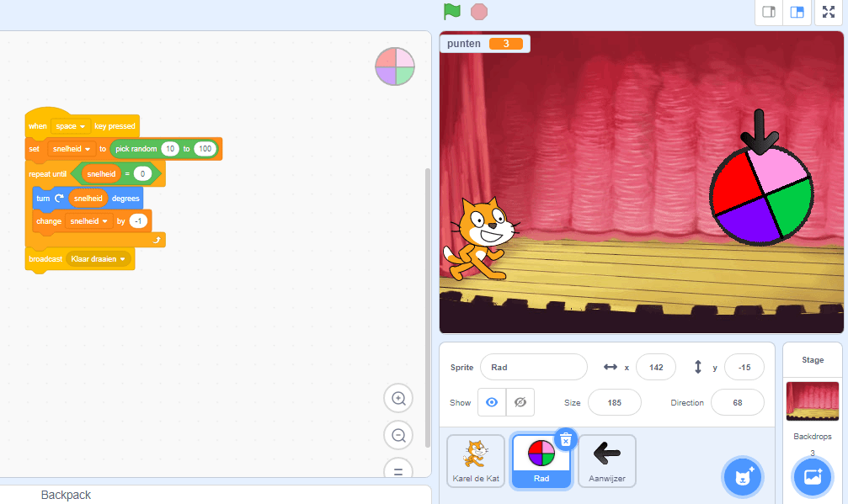Switch to small stage layout
The image size is (848, 504).
(x=768, y=12)
